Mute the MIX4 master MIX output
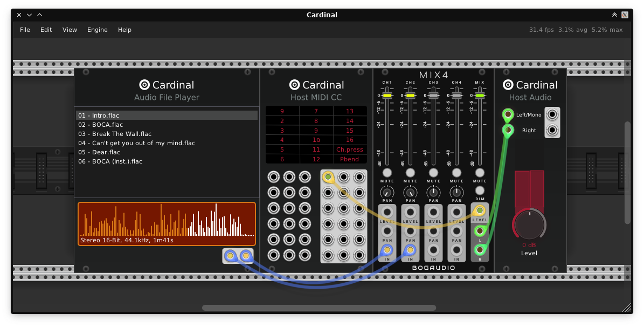Viewport: 644px width, 327px height. [x=479, y=173]
